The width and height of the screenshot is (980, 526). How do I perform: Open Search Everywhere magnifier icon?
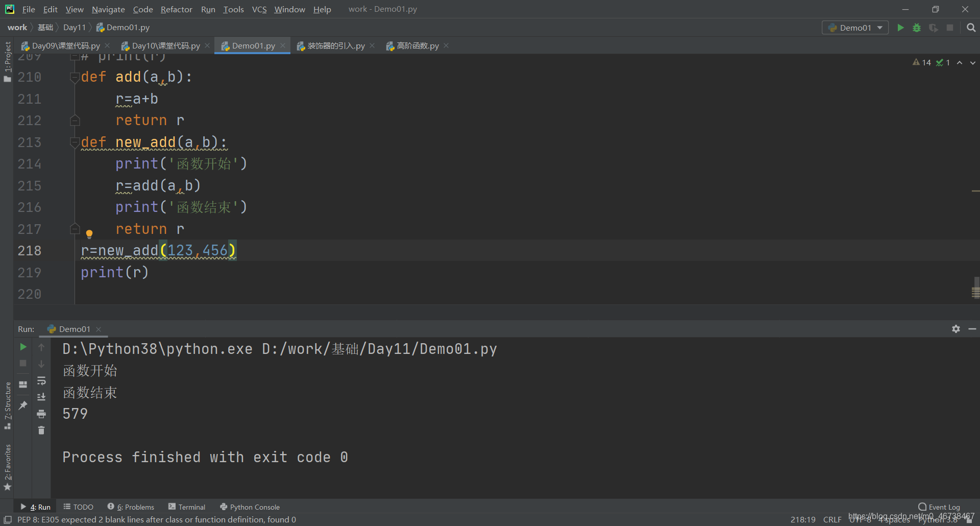tap(971, 28)
